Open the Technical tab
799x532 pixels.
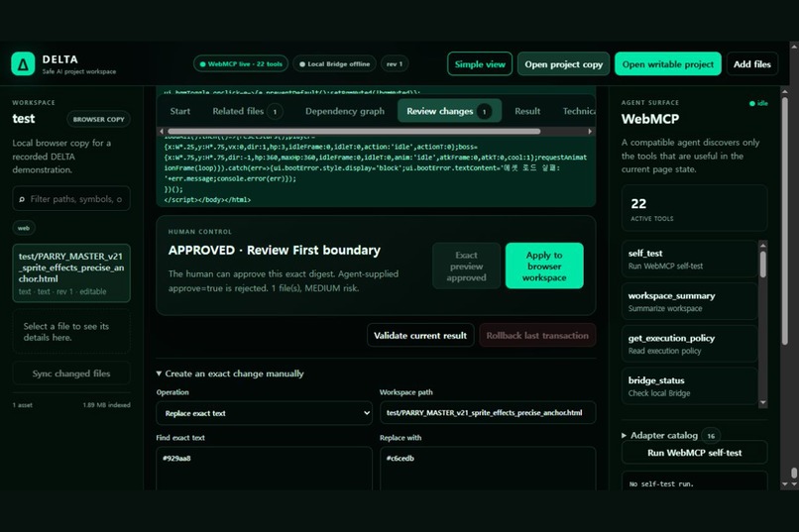click(579, 111)
